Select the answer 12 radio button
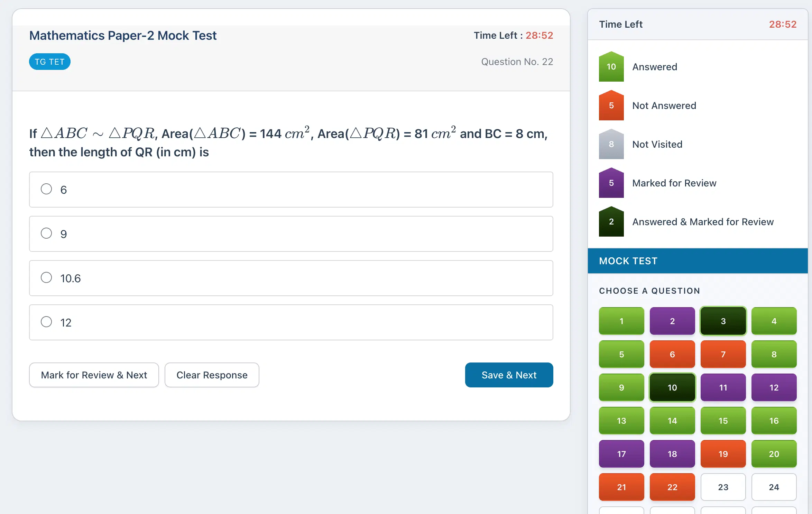Screen dimensions: 812x514 point(46,322)
